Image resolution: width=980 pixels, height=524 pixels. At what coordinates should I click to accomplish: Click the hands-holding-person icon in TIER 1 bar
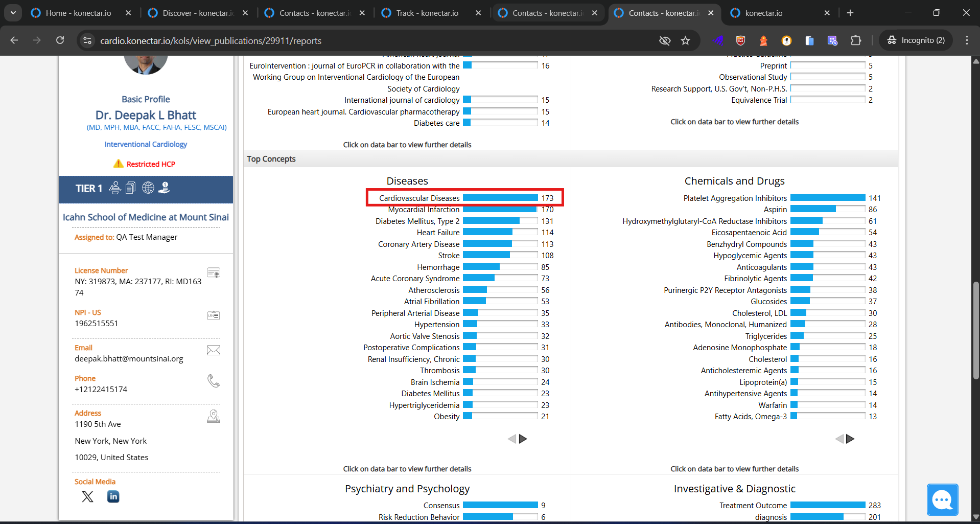click(x=115, y=188)
